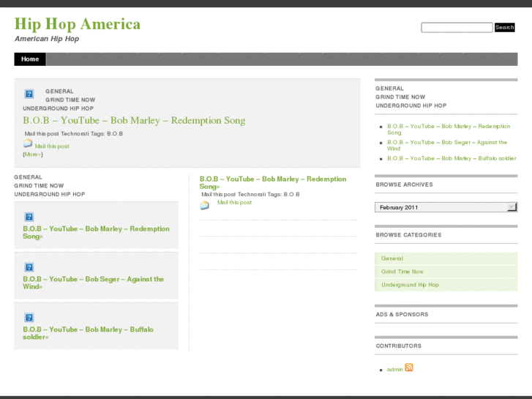Click the Search button
The width and height of the screenshot is (532, 399).
tap(504, 28)
